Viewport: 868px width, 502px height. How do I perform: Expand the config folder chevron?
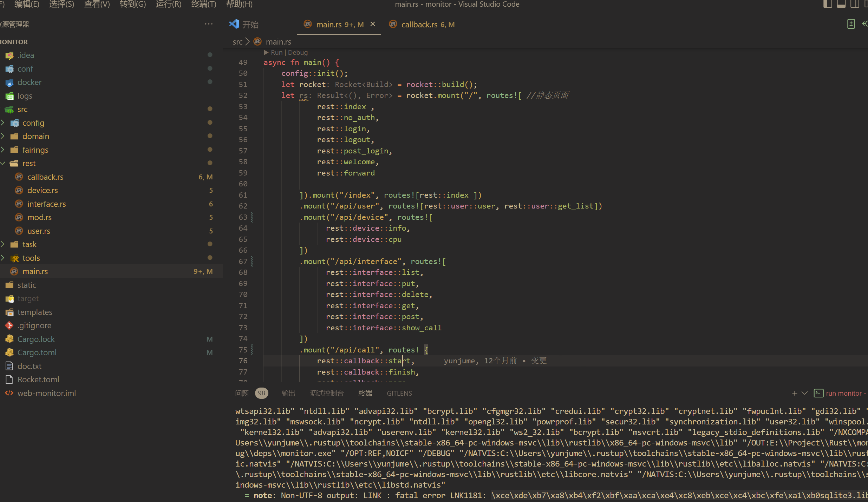[3, 123]
